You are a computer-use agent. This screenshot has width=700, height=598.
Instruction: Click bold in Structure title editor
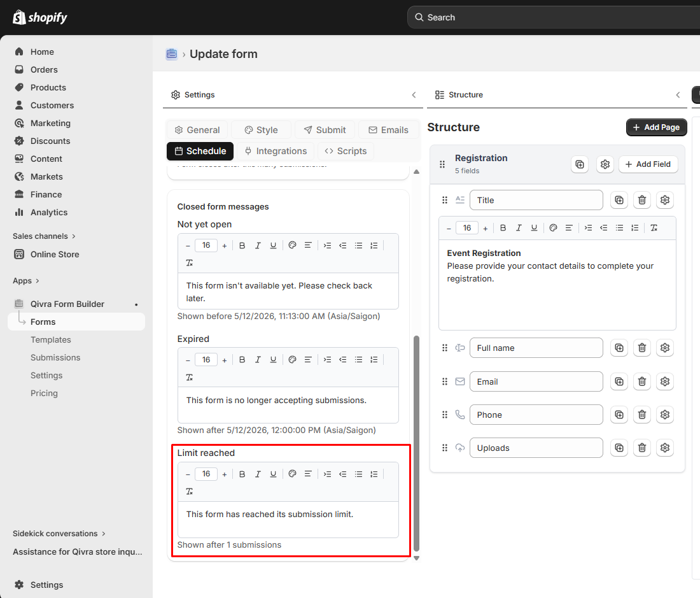(503, 228)
